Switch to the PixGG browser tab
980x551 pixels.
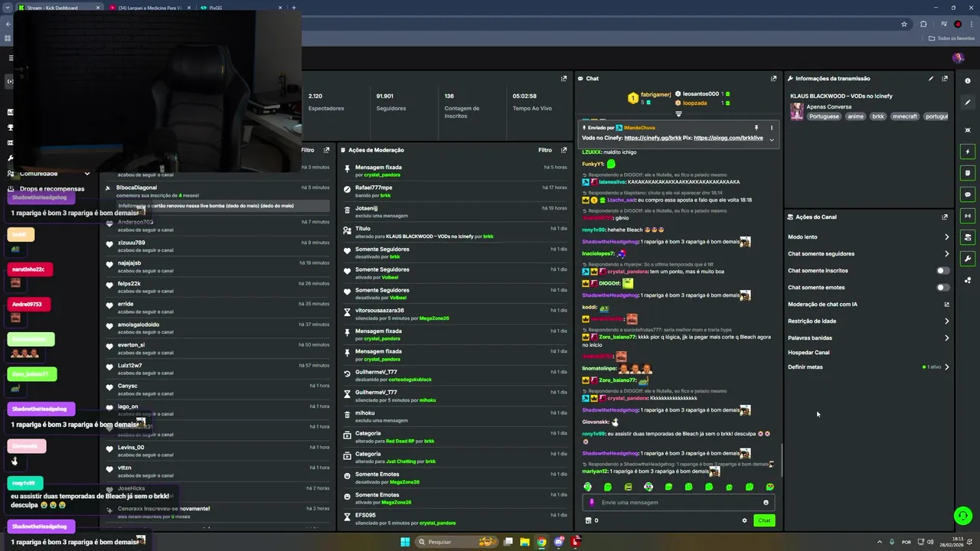241,8
